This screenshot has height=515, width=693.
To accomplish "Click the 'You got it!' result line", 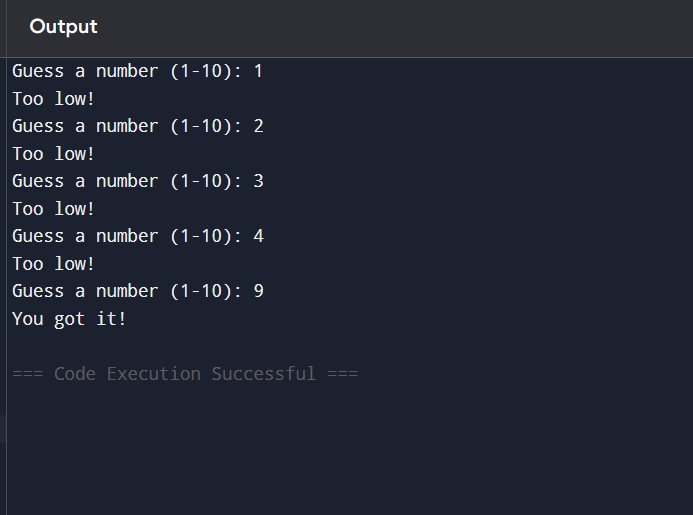I will [x=69, y=319].
